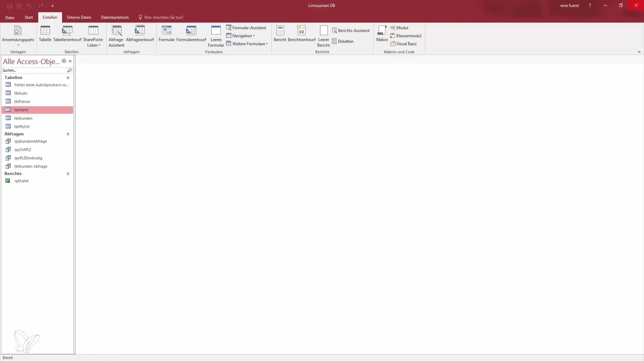The width and height of the screenshot is (644, 362).
Task: Open Abfrageentwurf query design
Action: (x=140, y=34)
